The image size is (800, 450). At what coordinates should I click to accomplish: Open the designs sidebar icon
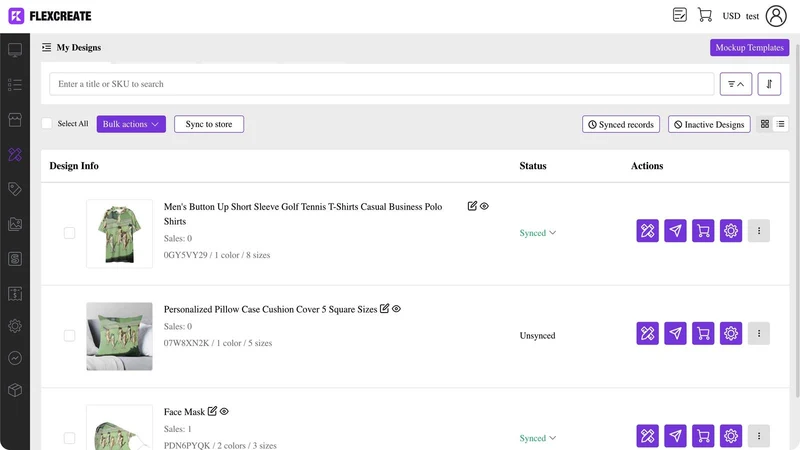click(15, 155)
